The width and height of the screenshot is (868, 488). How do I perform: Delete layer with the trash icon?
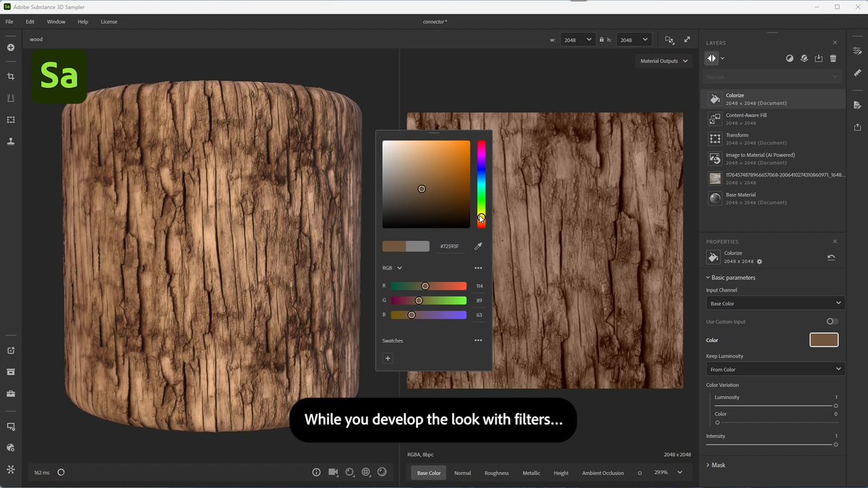833,59
